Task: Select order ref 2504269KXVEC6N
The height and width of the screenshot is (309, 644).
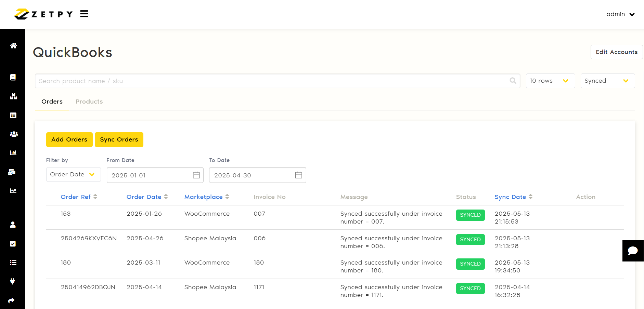Action: pyautogui.click(x=89, y=238)
